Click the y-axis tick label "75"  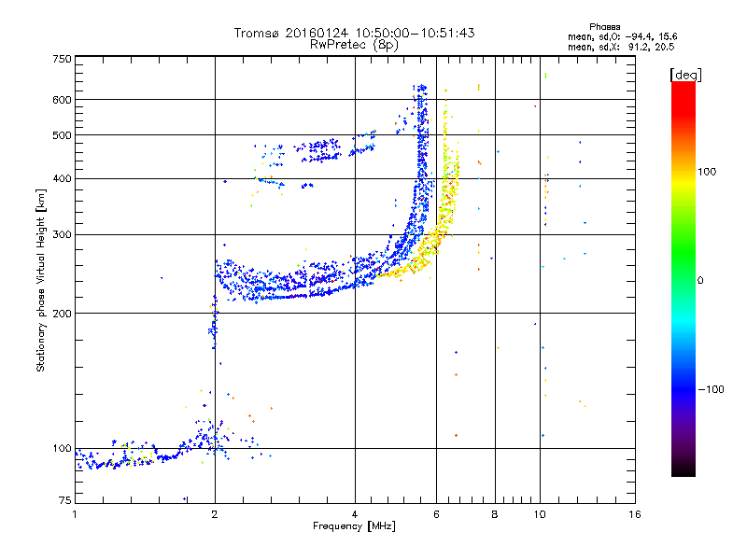click(x=65, y=500)
